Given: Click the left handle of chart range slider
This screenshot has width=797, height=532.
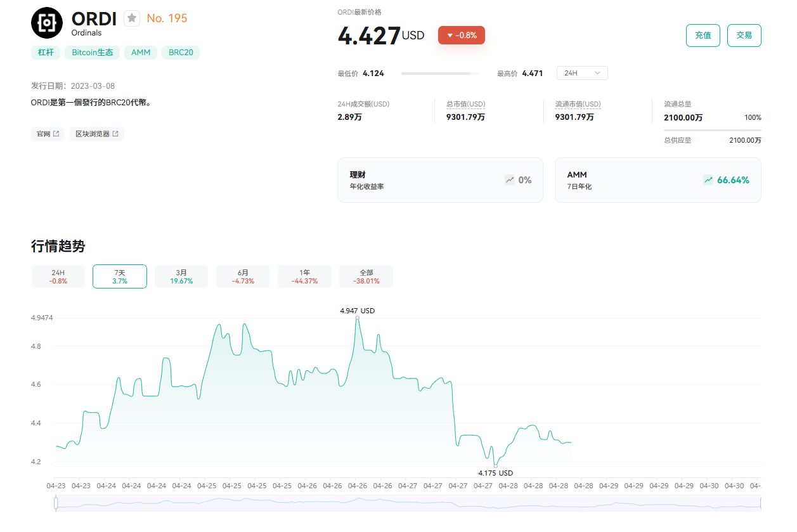Looking at the screenshot, I should tap(56, 503).
